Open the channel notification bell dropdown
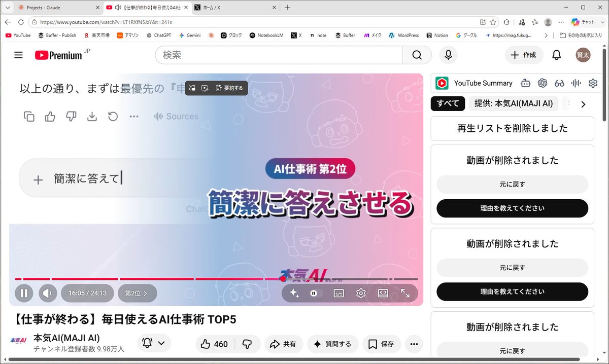 pos(154,343)
